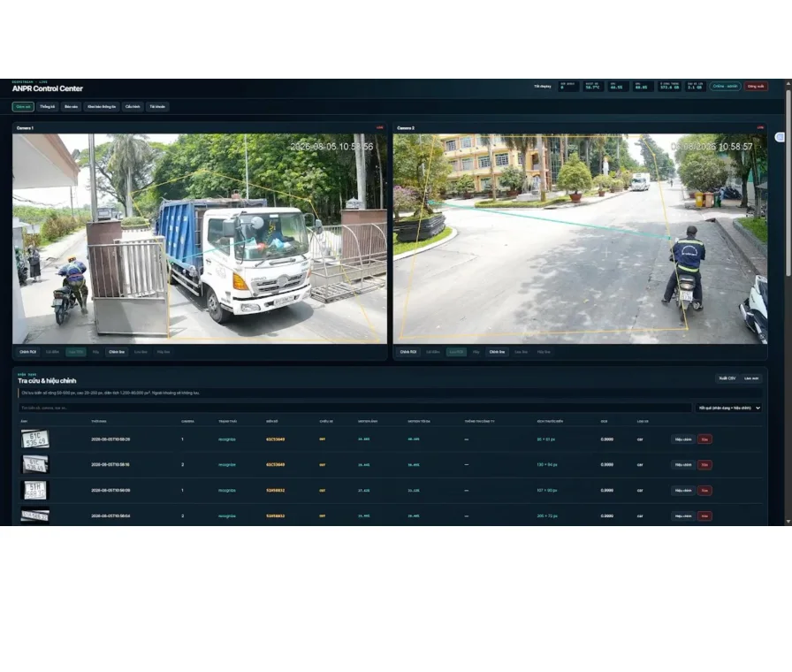Click Xóa in the 10:58:09 row
This screenshot has width=792, height=672.
704,490
